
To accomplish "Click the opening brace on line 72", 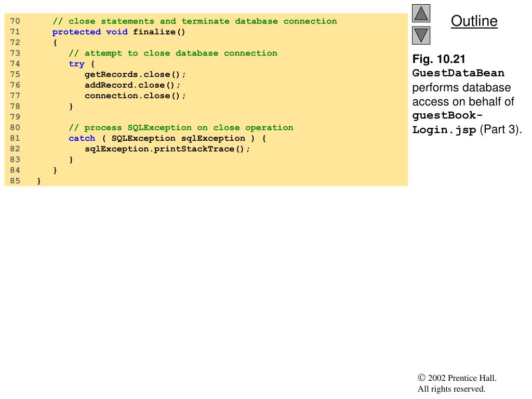I will click(x=55, y=43).
